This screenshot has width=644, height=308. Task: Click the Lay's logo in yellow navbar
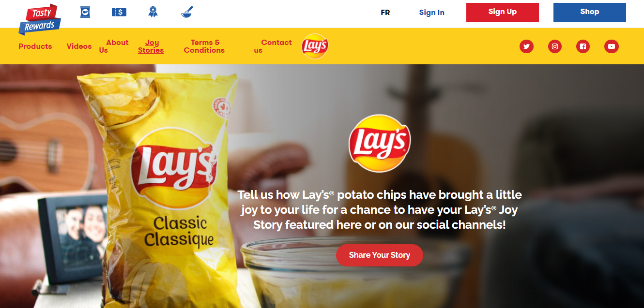[315, 46]
